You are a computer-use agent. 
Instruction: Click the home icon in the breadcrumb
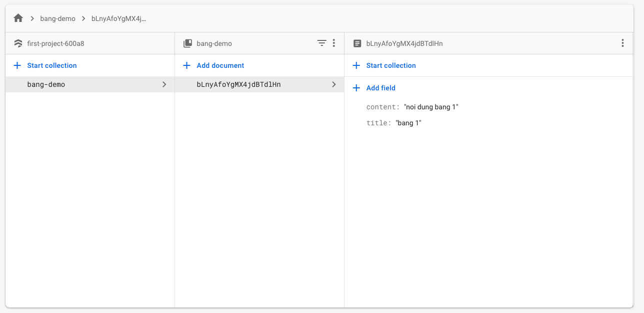click(18, 17)
